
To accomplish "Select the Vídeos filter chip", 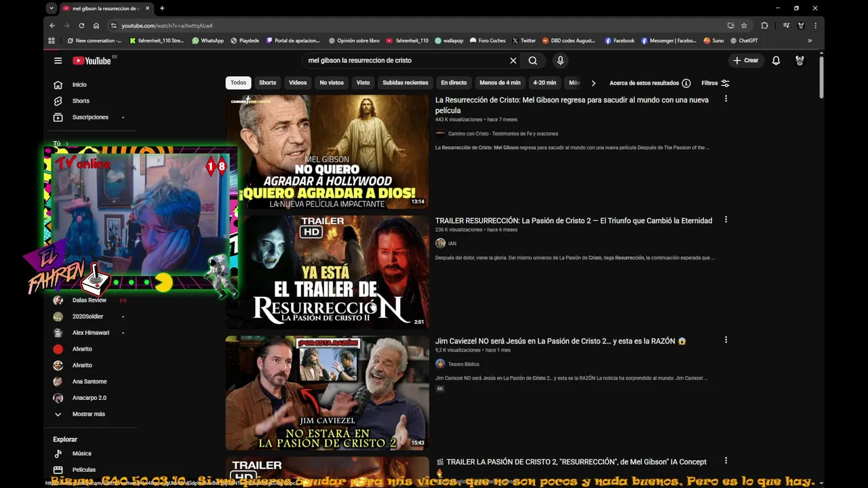I will click(298, 83).
